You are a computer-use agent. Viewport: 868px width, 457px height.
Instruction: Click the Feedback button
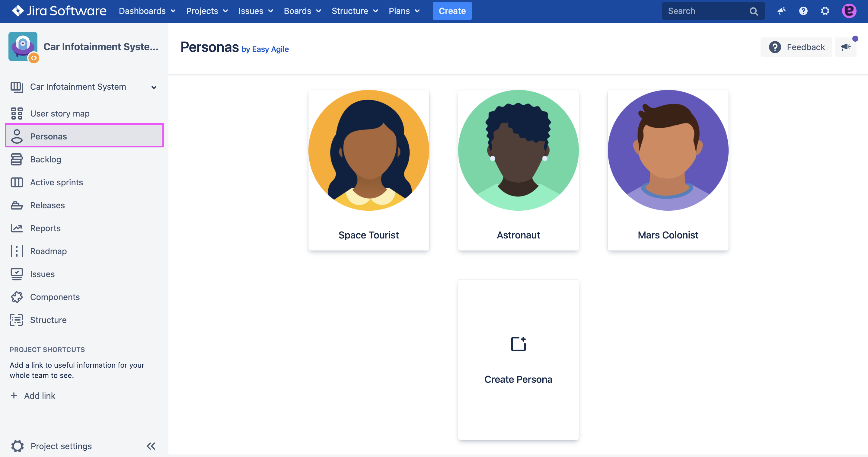point(796,47)
